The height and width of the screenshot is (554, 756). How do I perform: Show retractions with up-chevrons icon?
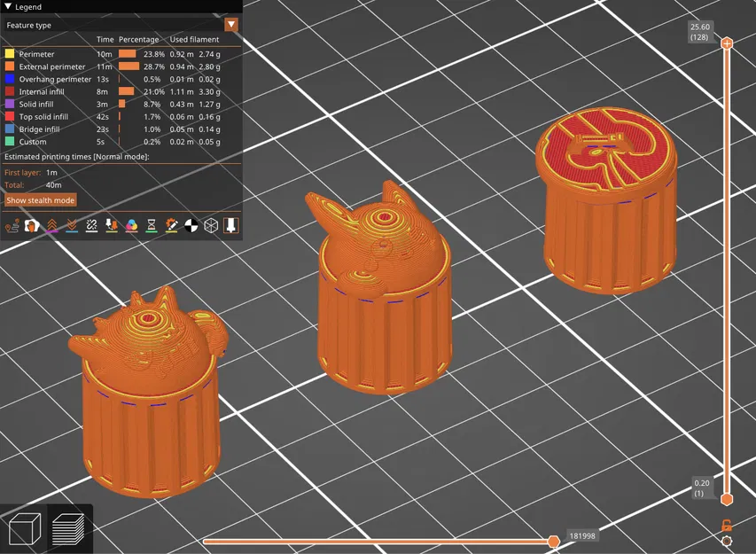point(52,226)
